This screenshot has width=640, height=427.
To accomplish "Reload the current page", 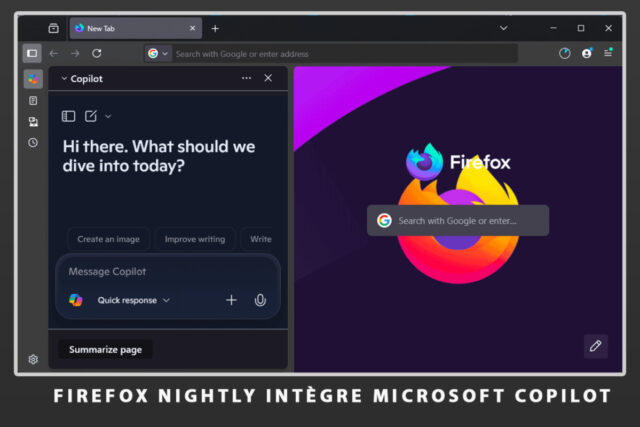I will (x=97, y=53).
